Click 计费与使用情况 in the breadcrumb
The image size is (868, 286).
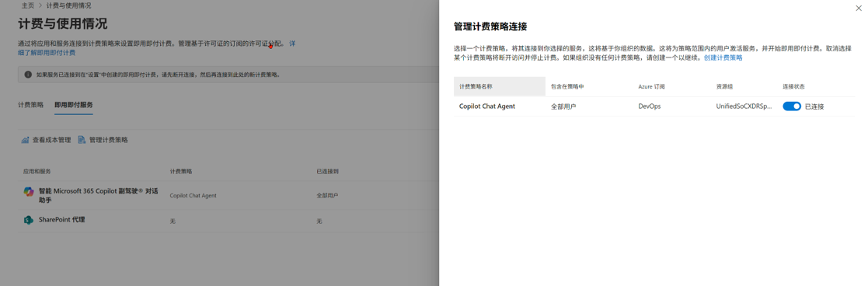(x=69, y=5)
